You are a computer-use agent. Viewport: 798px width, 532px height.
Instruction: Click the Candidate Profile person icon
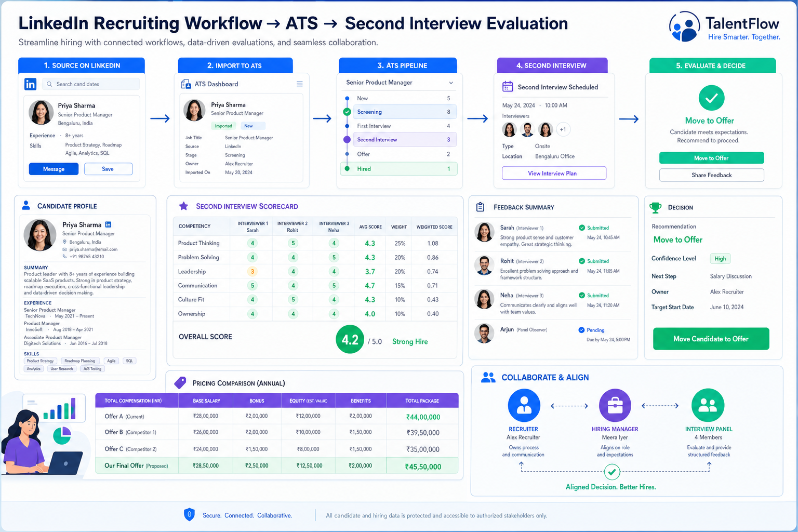coord(26,206)
